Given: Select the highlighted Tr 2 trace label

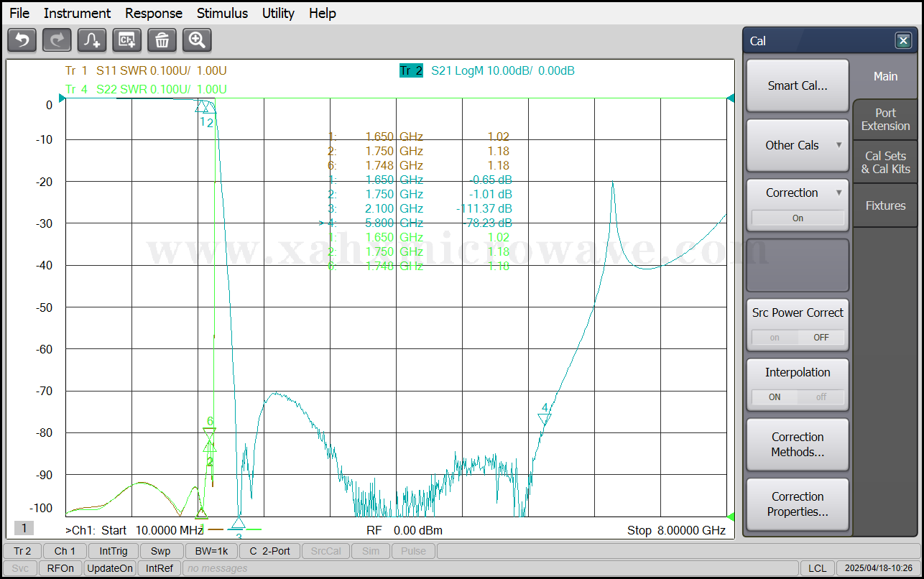Looking at the screenshot, I should tap(412, 70).
